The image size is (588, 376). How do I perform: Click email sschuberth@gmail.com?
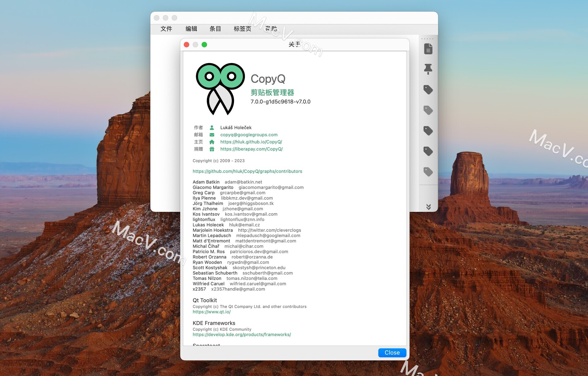[x=268, y=273]
